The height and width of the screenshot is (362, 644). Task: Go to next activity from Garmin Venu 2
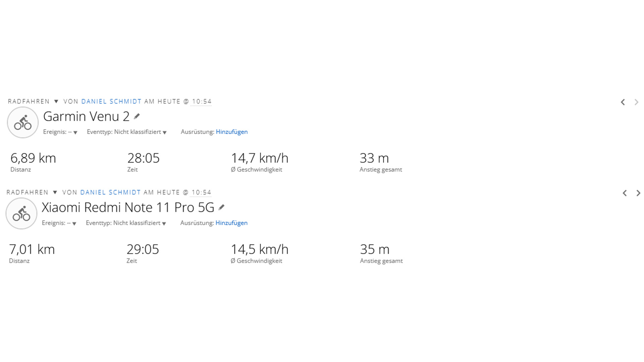pos(636,102)
